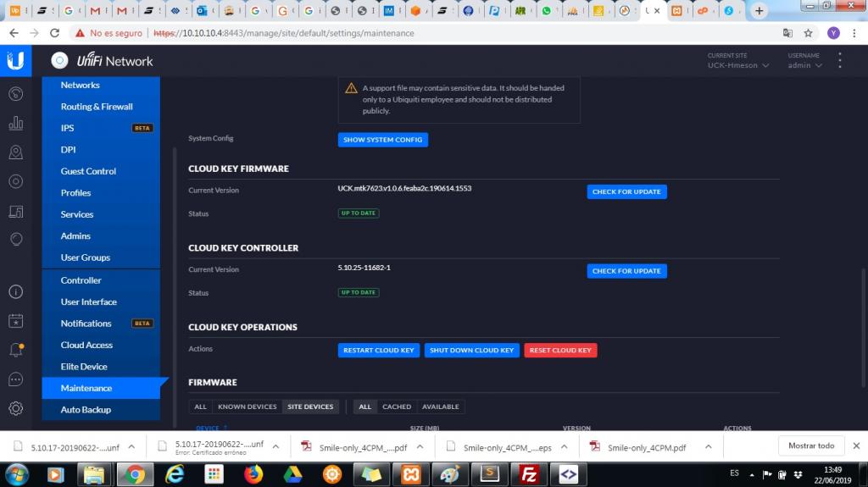Select Cached firmware filter tab

(397, 407)
